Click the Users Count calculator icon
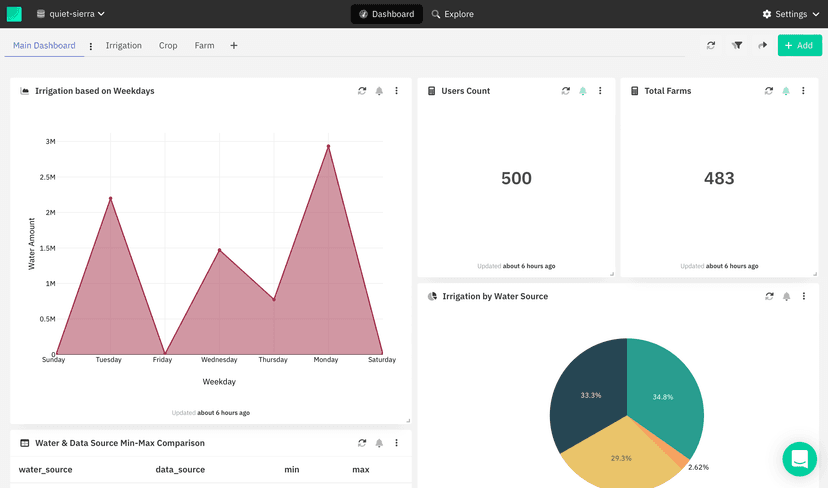This screenshot has width=828, height=488. 431,91
